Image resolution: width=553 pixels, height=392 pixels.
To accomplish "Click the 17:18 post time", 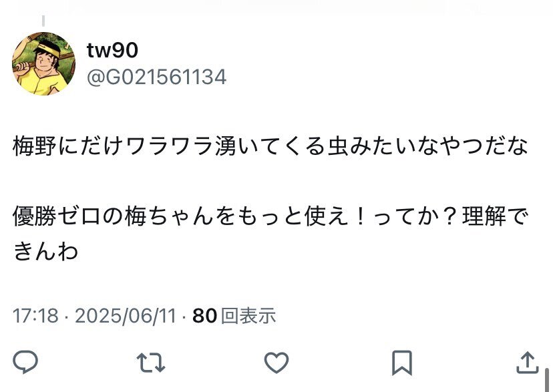I will [x=35, y=315].
